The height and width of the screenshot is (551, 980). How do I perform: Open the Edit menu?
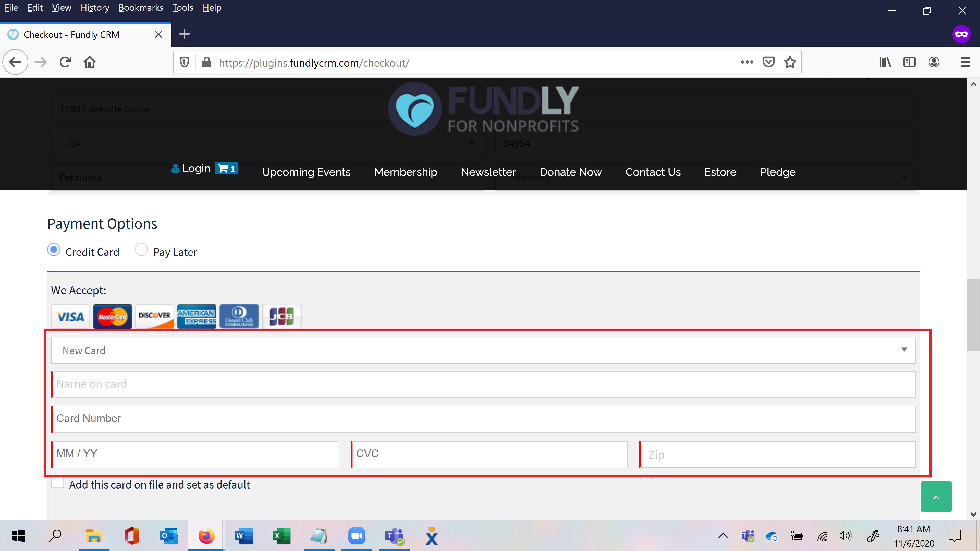coord(35,8)
